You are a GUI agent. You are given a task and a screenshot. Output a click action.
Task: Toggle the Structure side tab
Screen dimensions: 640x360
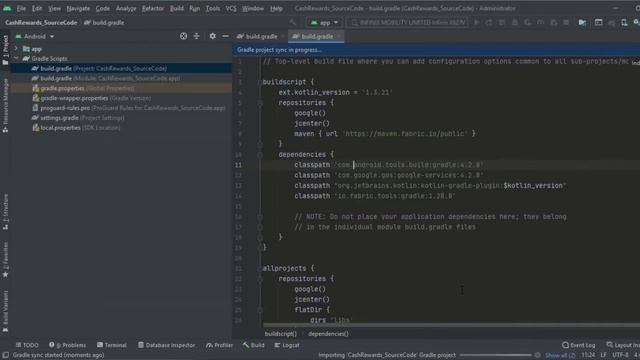(5, 211)
